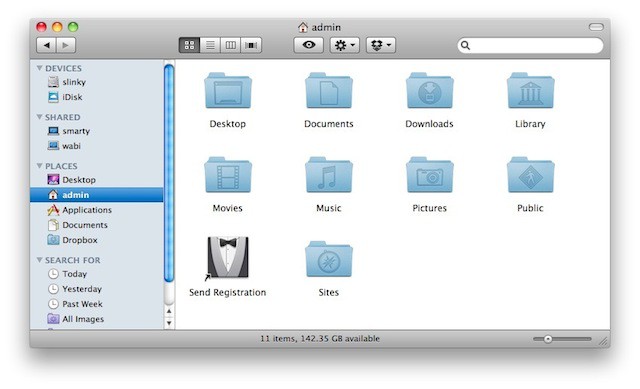Switch to column view
The width and height of the screenshot is (640, 389).
coord(231,45)
